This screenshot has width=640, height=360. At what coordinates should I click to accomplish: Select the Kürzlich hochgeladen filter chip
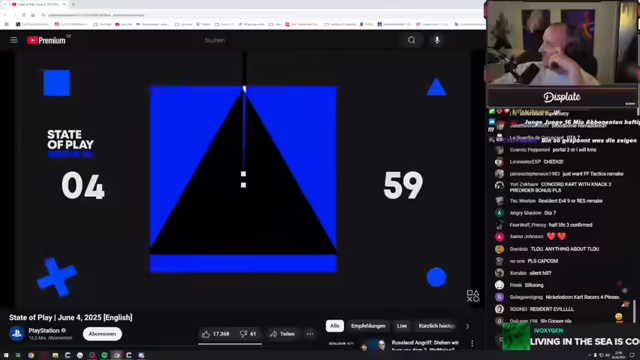pyautogui.click(x=437, y=326)
